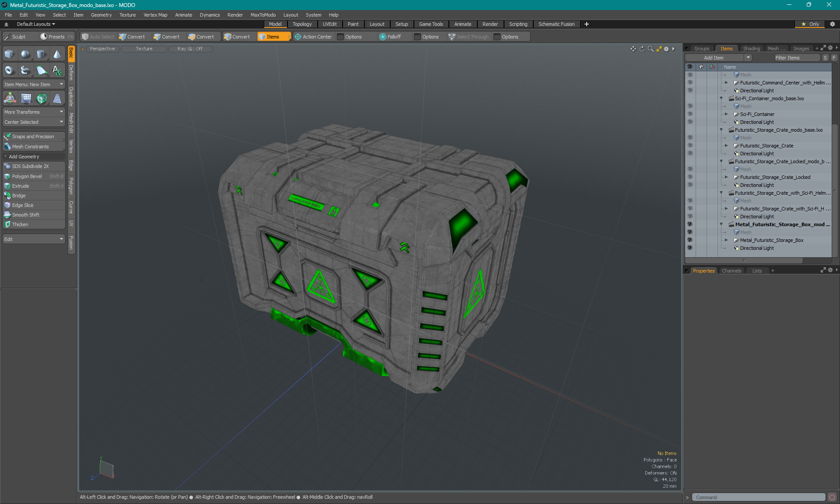Expand the Futuristic_Storage_Crate_with_Sci-Fi_H tree item
The height and width of the screenshot is (504, 840).
pyautogui.click(x=727, y=208)
